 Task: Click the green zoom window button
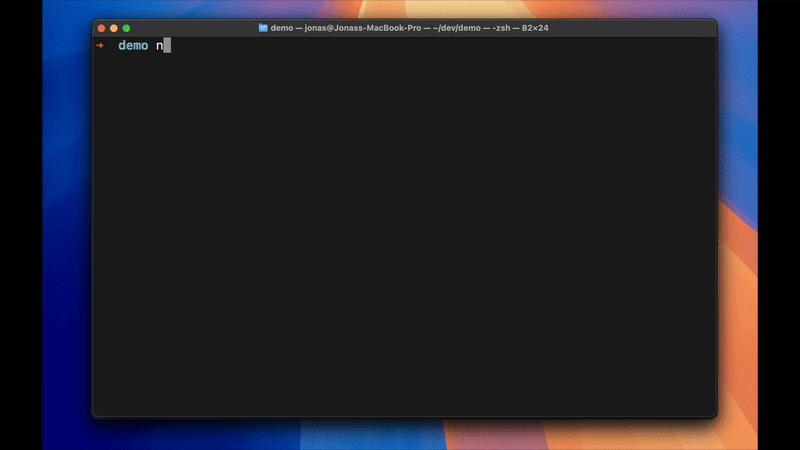(127, 29)
